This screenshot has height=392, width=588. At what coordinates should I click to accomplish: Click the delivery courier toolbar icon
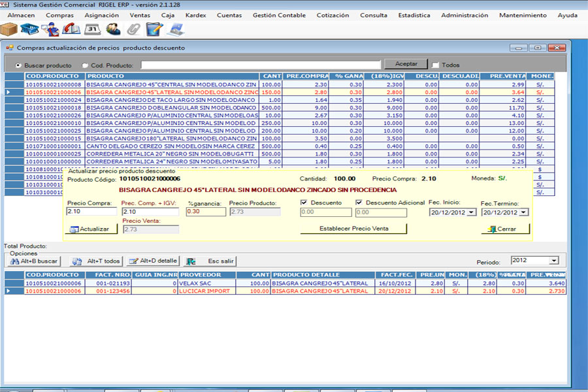[50, 29]
